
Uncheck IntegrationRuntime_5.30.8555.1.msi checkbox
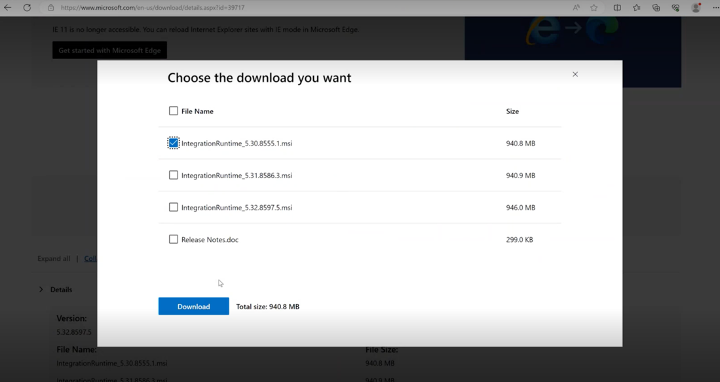173,143
